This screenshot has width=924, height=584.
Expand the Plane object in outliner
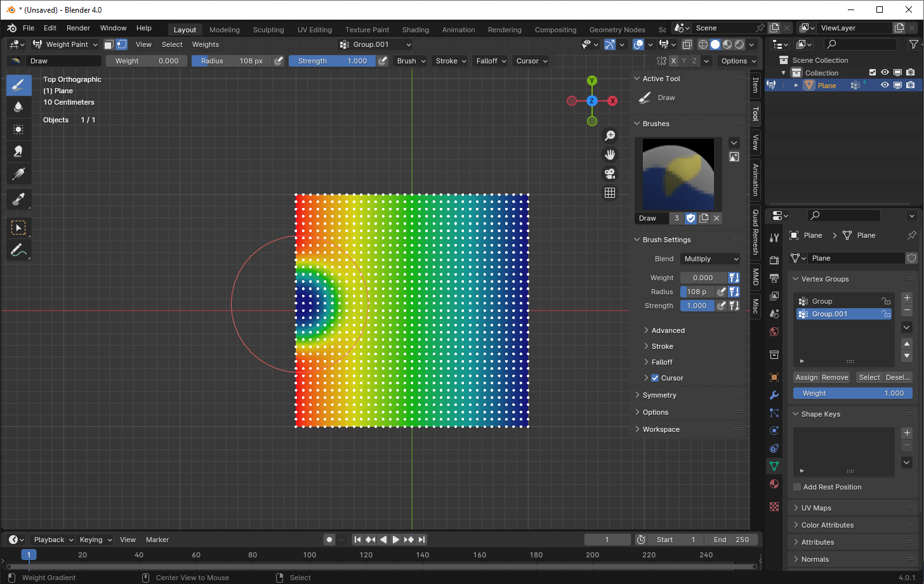point(796,85)
